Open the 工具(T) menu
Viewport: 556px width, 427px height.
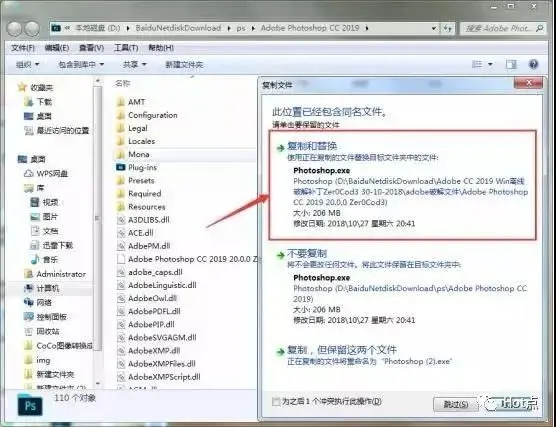pos(126,48)
